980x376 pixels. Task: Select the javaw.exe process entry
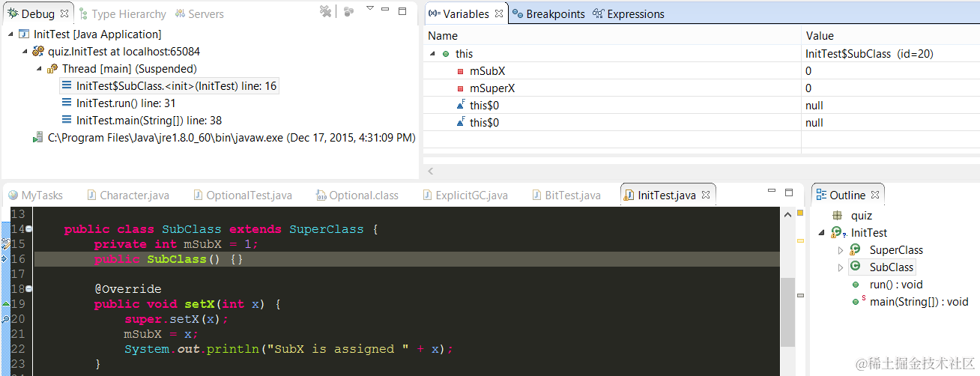pyautogui.click(x=224, y=138)
